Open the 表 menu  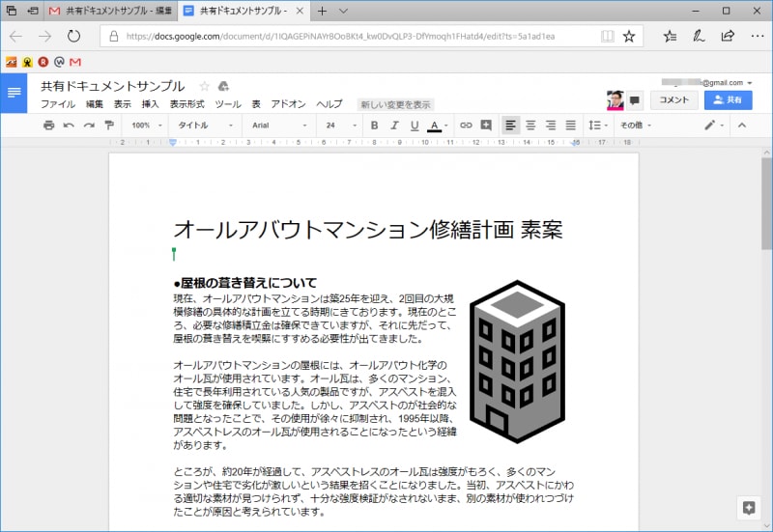(x=256, y=104)
